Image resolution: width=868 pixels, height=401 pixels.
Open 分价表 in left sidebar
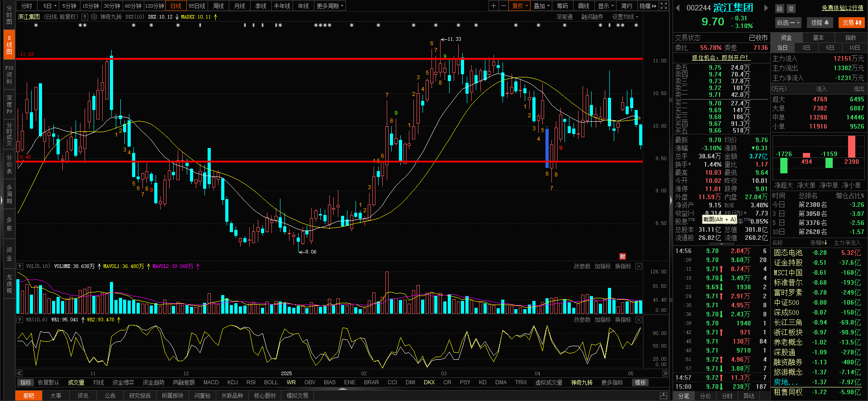9,164
